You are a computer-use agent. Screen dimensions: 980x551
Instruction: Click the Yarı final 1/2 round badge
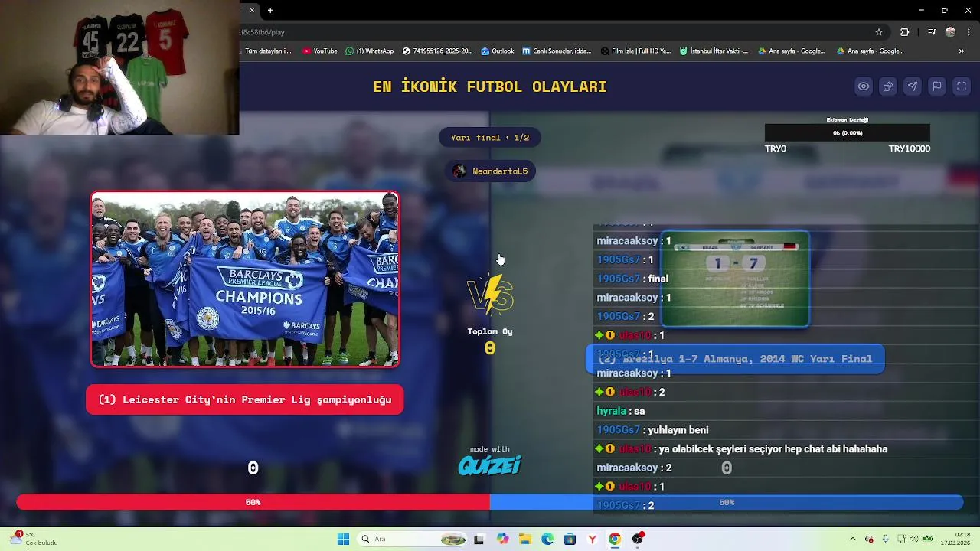click(490, 138)
